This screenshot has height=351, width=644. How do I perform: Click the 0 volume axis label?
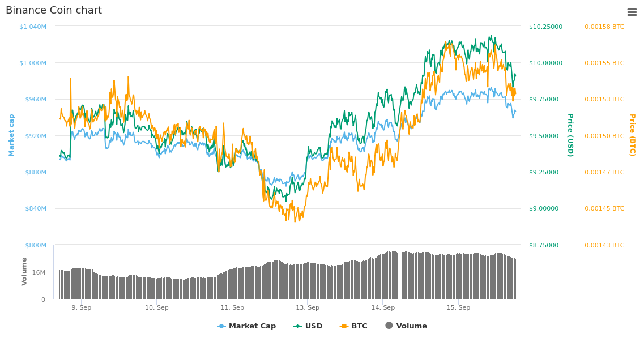43,299
